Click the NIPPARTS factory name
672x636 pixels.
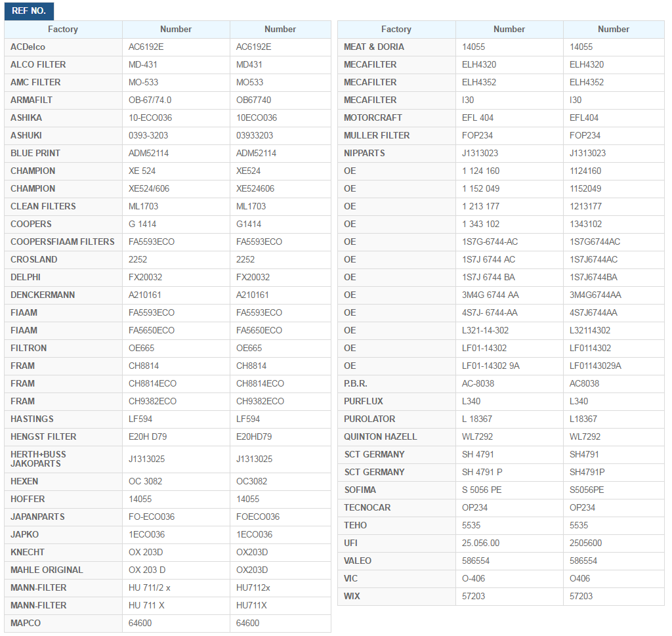pyautogui.click(x=364, y=154)
